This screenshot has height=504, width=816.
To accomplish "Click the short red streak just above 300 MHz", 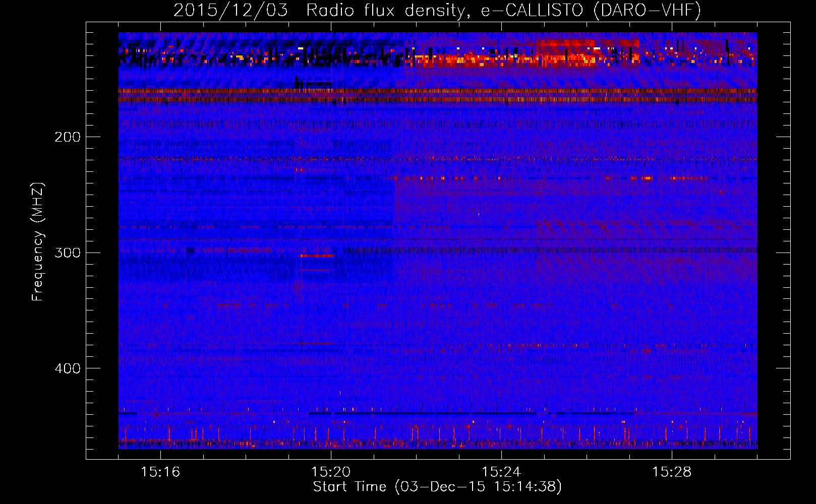I will (317, 256).
